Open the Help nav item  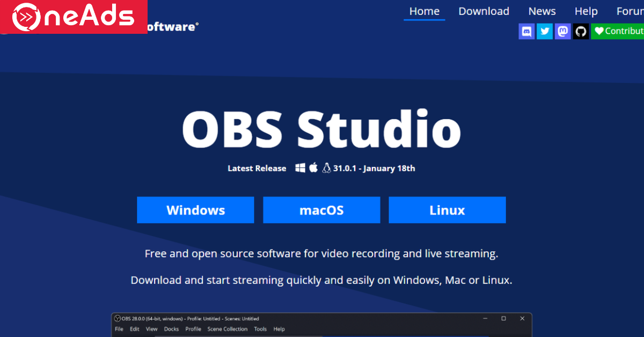tap(586, 11)
